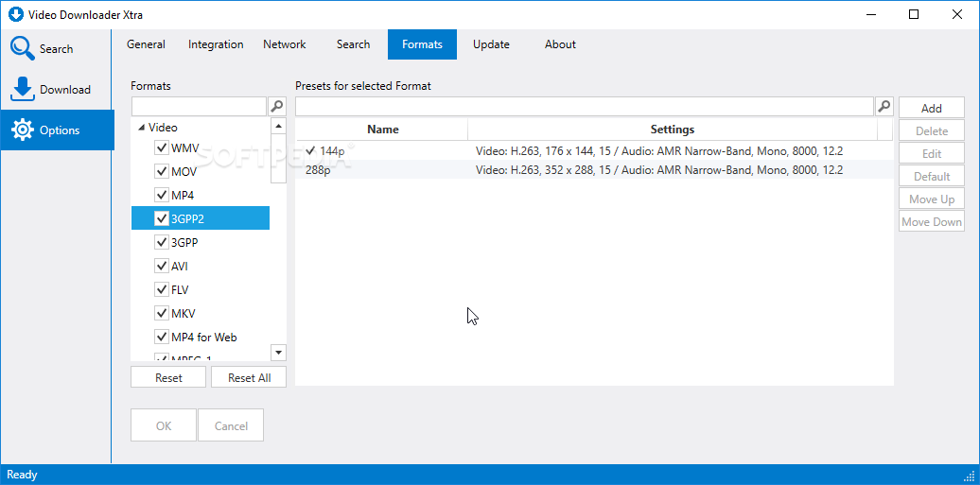
Task: Click the Video Downloader Xtra title bar app icon
Action: [15, 14]
